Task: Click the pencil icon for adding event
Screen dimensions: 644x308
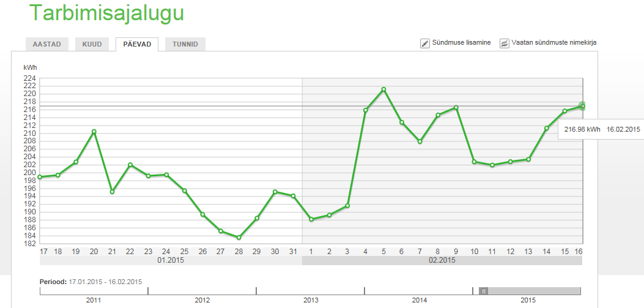Action: coord(425,43)
